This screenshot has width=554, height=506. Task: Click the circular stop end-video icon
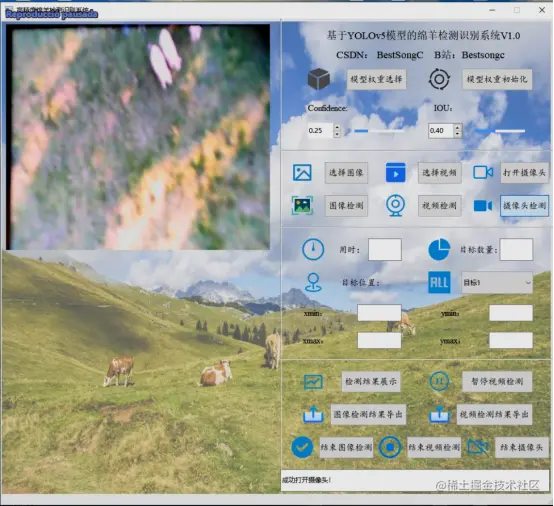coord(390,447)
